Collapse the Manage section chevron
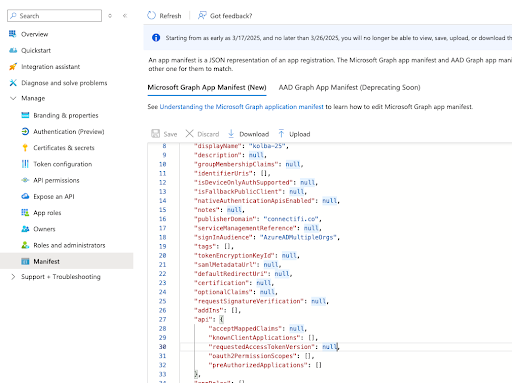 pos(13,98)
